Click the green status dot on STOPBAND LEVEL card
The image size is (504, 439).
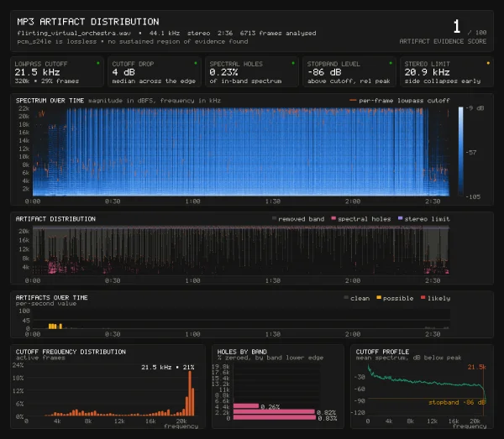(391, 63)
